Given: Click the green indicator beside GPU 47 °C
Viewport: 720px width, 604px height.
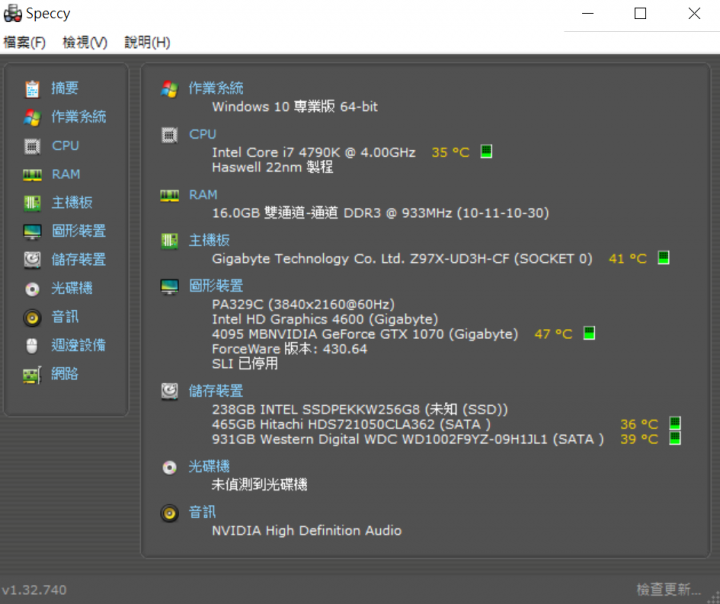Looking at the screenshot, I should [x=589, y=333].
